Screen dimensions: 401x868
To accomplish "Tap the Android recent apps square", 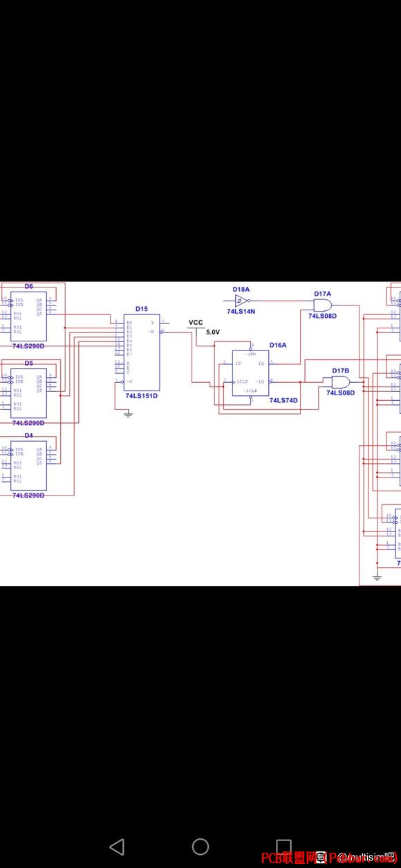I will tap(283, 846).
